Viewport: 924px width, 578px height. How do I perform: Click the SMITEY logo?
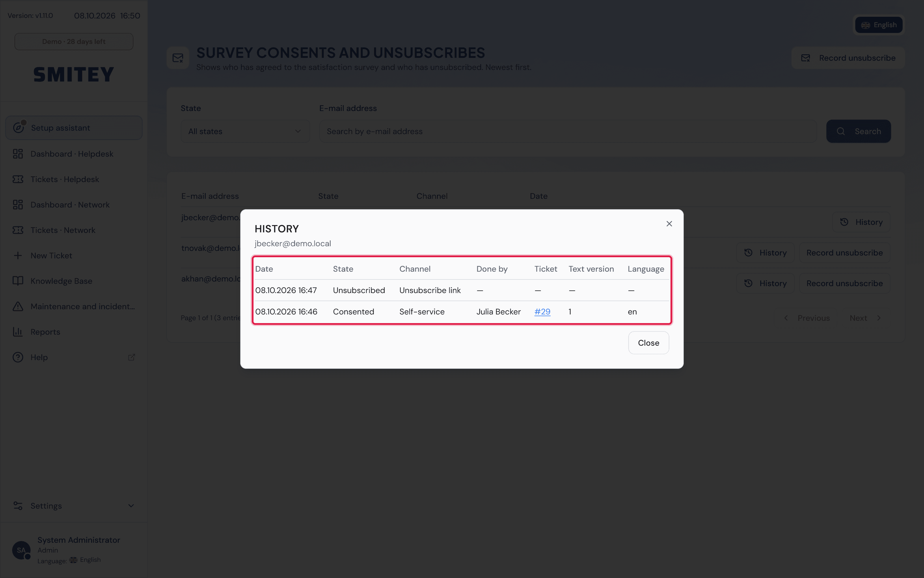coord(74,75)
